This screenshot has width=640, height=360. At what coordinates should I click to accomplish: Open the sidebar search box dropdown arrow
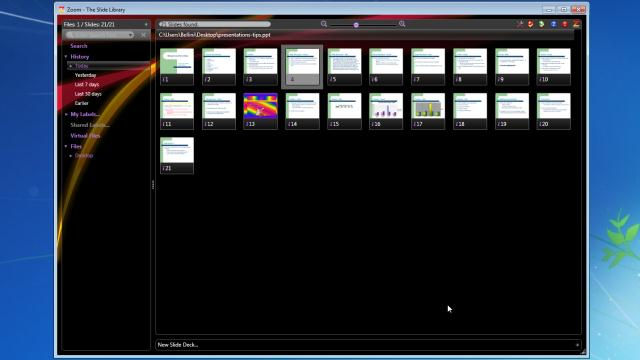tap(131, 35)
